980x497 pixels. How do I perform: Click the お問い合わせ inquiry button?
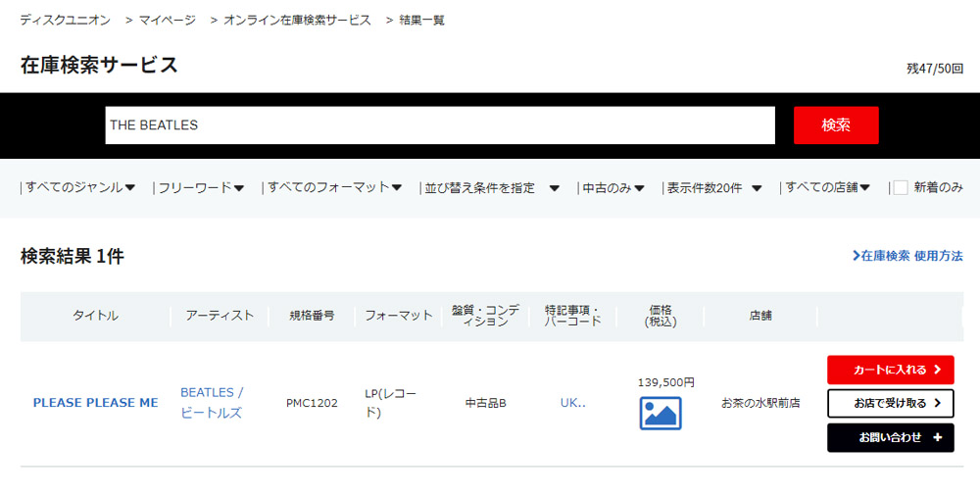tap(891, 437)
